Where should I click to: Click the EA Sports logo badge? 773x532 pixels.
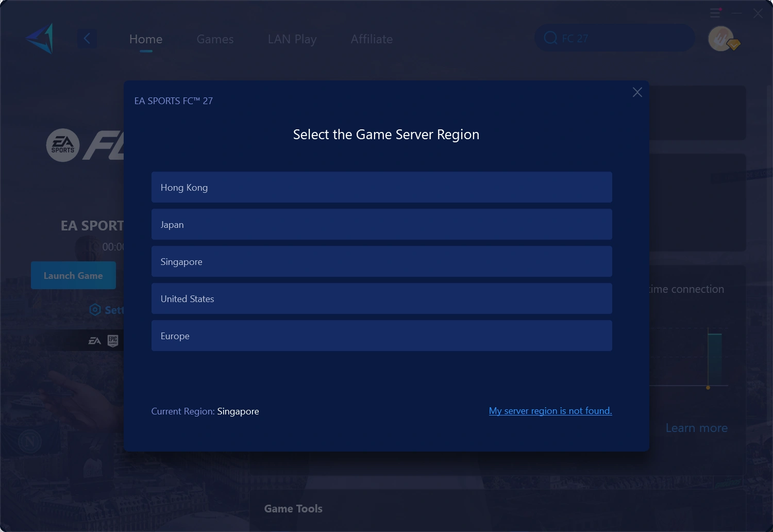click(x=63, y=145)
